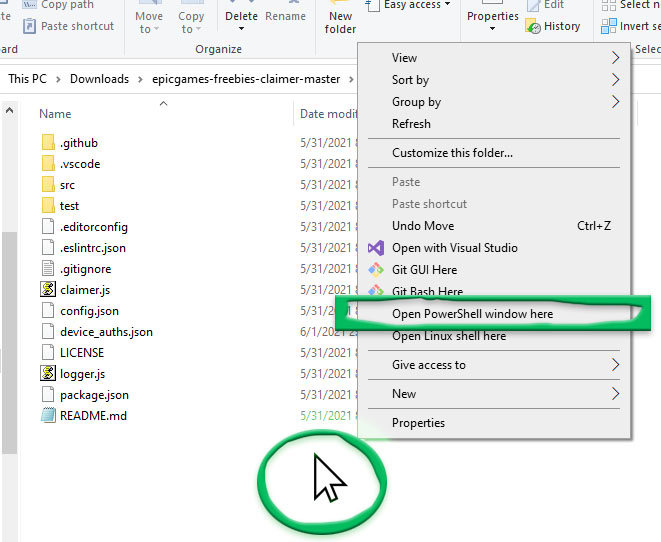Click the package.json file icon
This screenshot has width=661, height=542.
[x=48, y=394]
